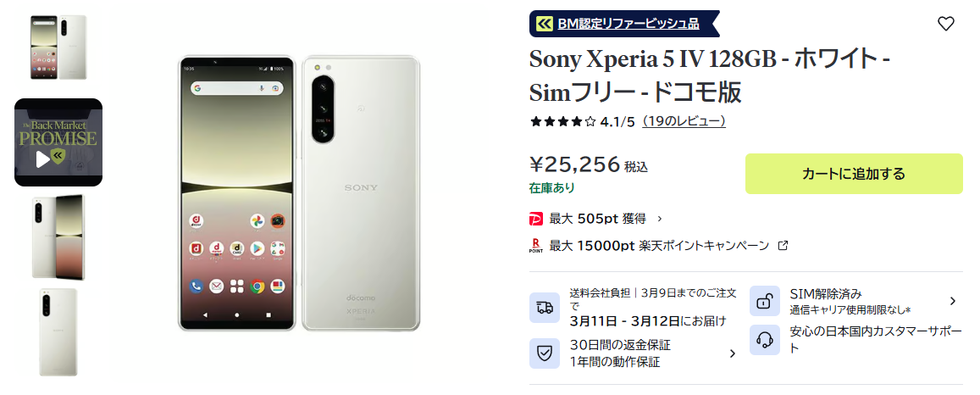Expand the 505pt PayPay points details chevron

tap(660, 219)
